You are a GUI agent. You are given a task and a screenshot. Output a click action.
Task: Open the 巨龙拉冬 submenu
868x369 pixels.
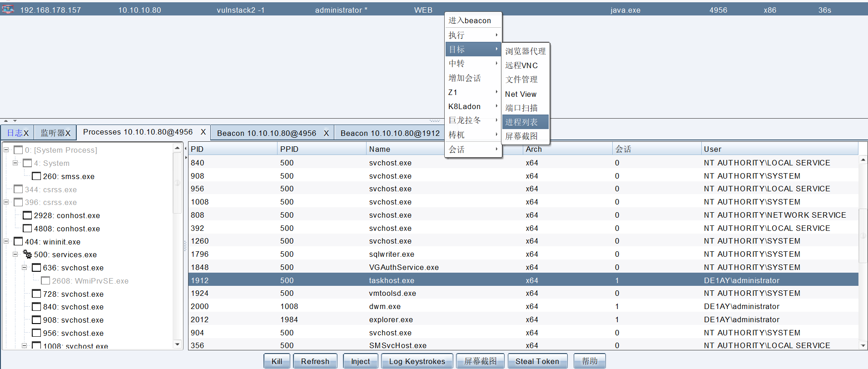pyautogui.click(x=473, y=120)
